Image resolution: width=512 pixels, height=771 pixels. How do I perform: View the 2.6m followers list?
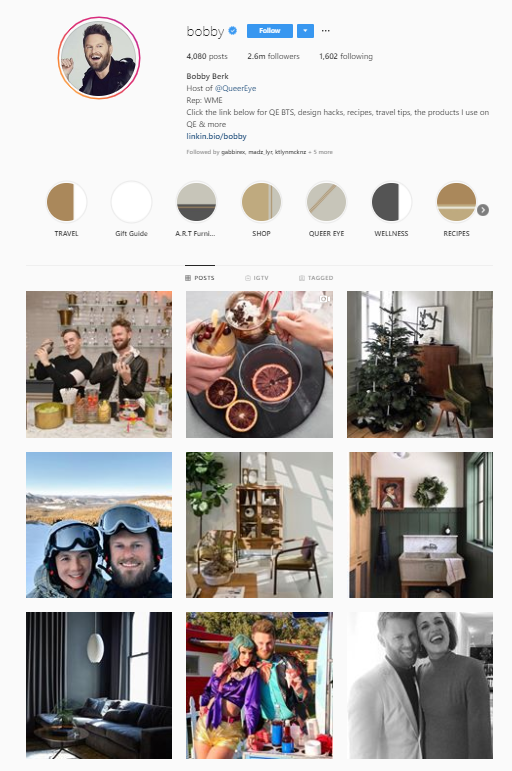[273, 56]
